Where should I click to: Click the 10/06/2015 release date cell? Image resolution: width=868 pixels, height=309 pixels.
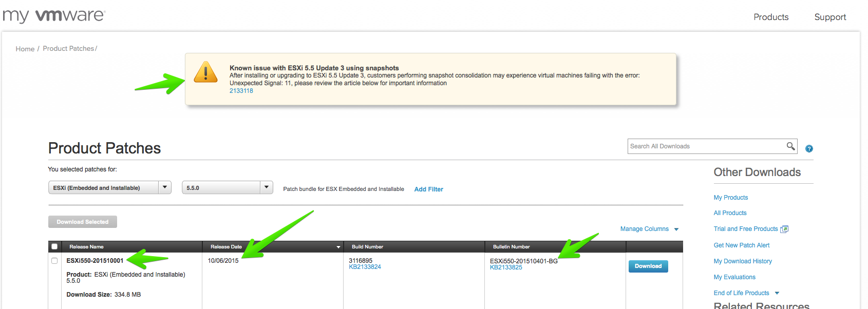223,261
